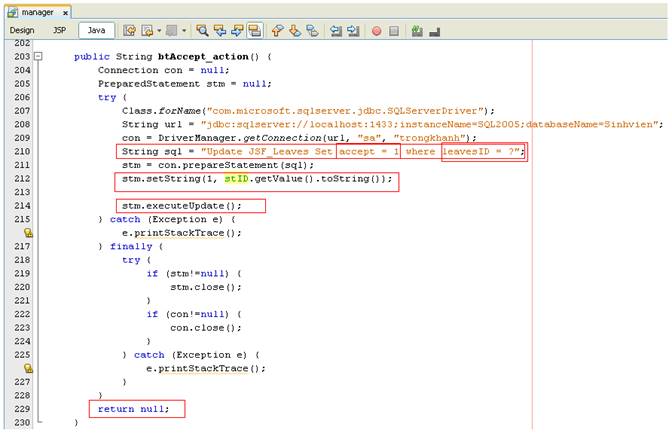Click line number 210 in gutter
Screen dimensions: 672x433
click(x=22, y=151)
